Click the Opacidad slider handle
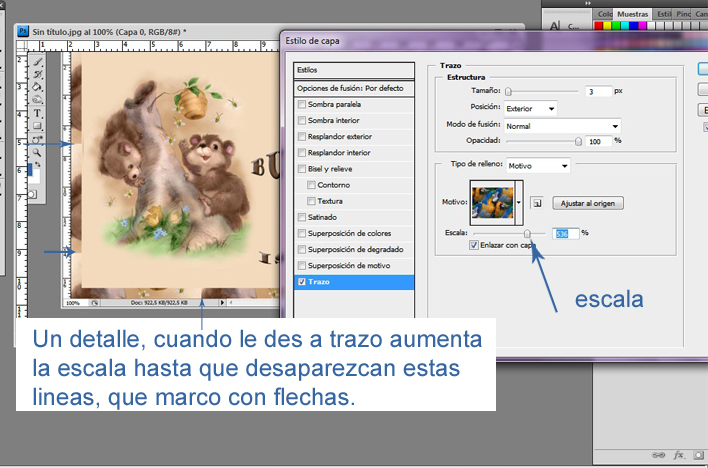Screen dimensions: 708x468 point(578,141)
